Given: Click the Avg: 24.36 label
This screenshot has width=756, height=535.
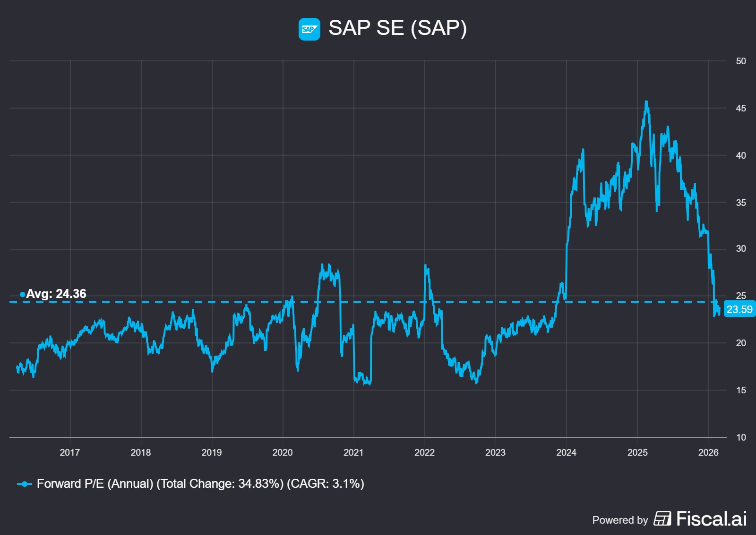Looking at the screenshot, I should pos(56,294).
